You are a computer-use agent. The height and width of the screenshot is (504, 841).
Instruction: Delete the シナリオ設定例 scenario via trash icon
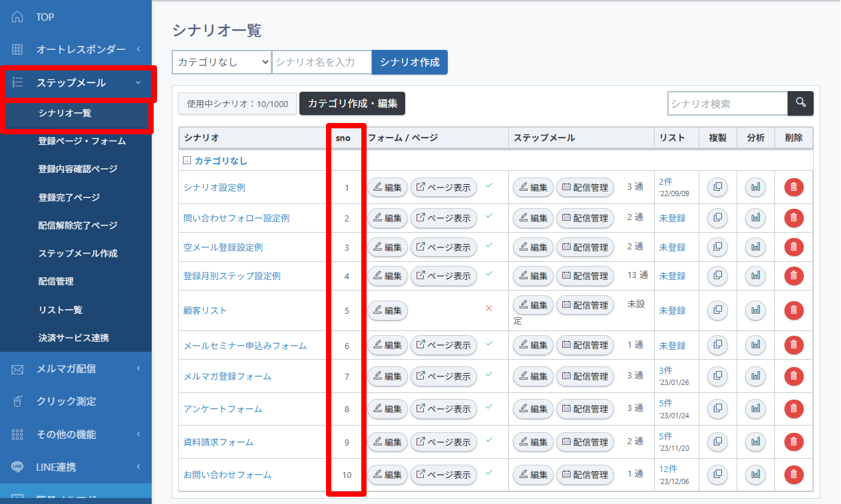793,188
